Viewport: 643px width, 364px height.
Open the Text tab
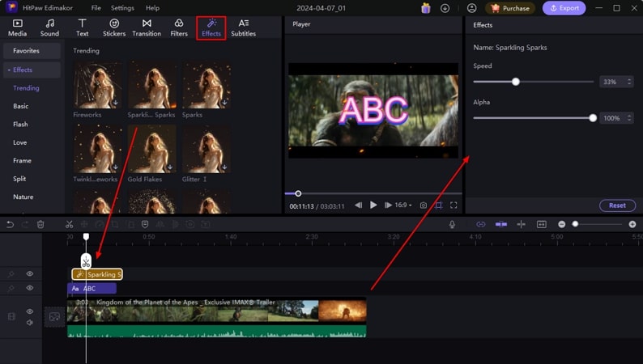(x=82, y=28)
